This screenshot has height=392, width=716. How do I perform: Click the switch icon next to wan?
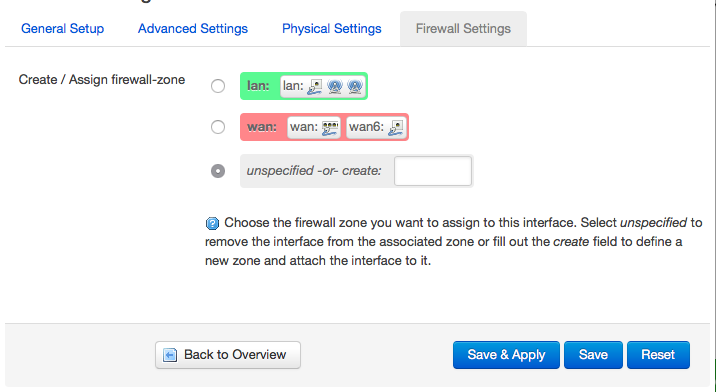point(330,127)
